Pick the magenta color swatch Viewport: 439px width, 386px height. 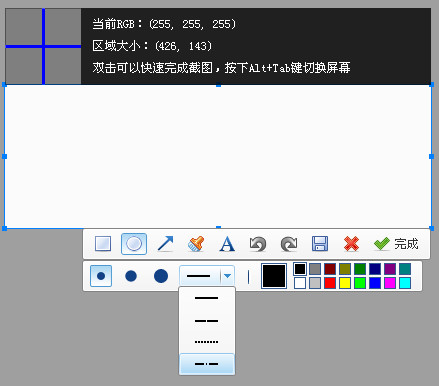click(390, 283)
